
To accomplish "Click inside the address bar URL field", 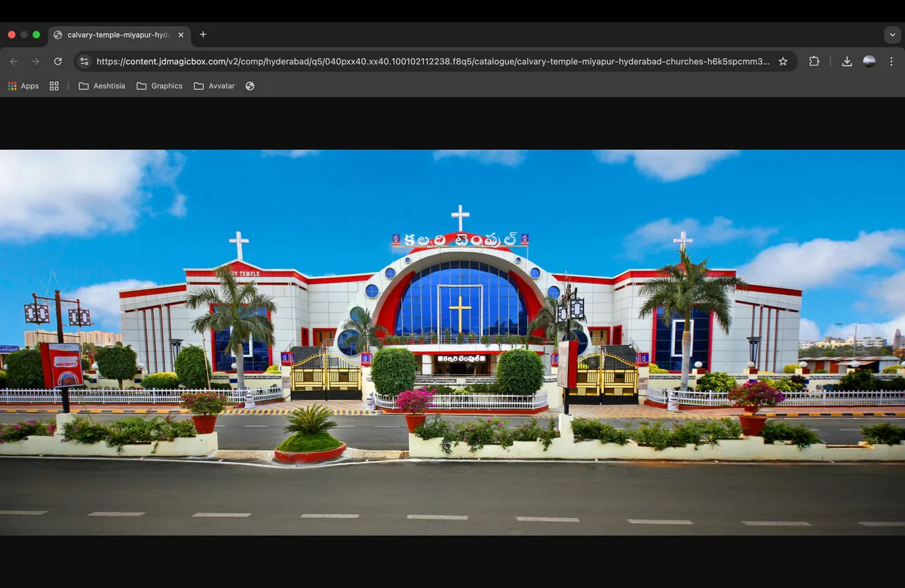I will pos(377,62).
